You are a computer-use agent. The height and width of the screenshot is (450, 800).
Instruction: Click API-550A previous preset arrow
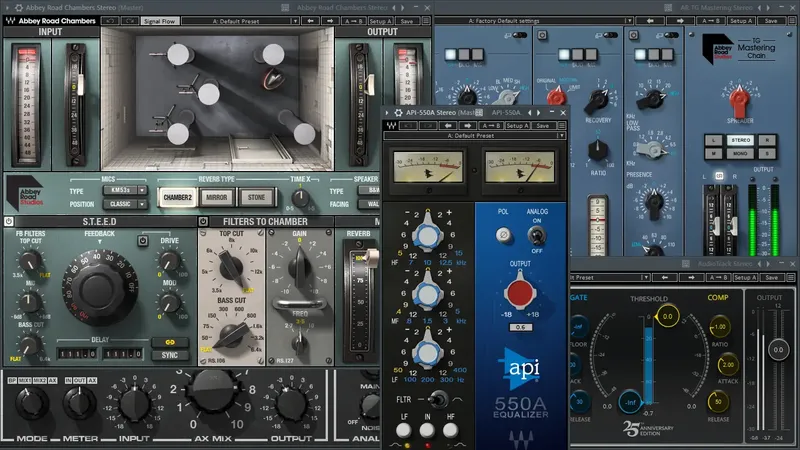click(447, 126)
